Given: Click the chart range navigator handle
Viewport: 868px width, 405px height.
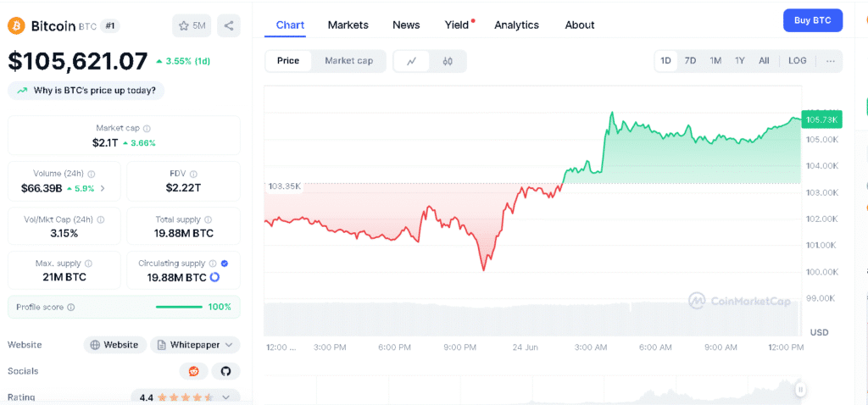Looking at the screenshot, I should pos(800,390).
